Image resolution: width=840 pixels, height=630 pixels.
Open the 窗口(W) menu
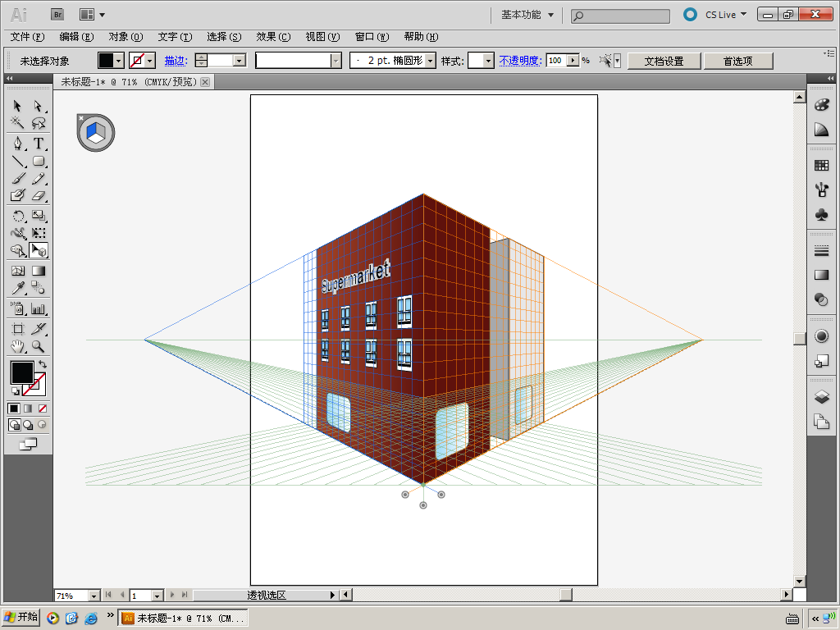pyautogui.click(x=372, y=37)
